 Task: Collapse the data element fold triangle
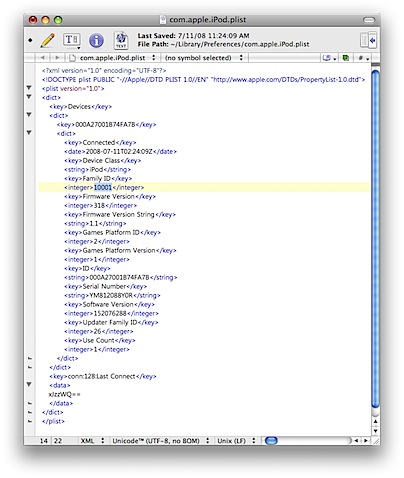point(29,384)
